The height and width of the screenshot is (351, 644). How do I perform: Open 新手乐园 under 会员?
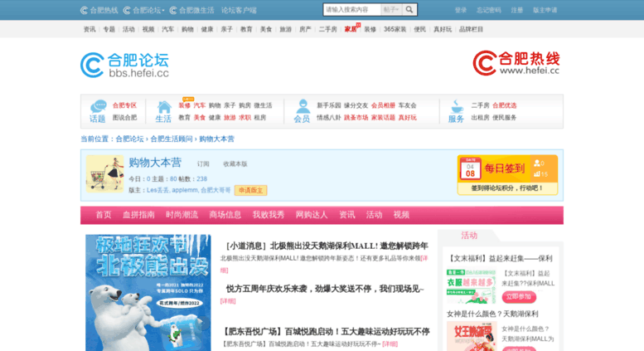point(328,105)
